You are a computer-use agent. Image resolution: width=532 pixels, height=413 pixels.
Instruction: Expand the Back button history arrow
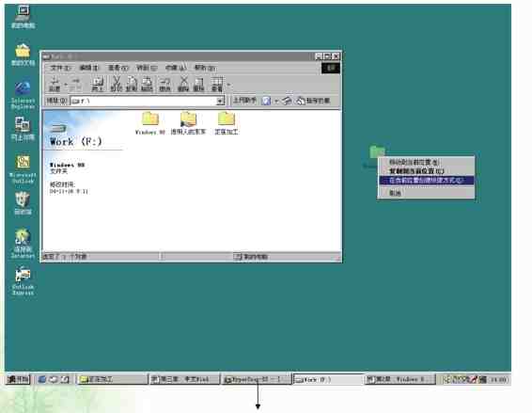(x=66, y=85)
